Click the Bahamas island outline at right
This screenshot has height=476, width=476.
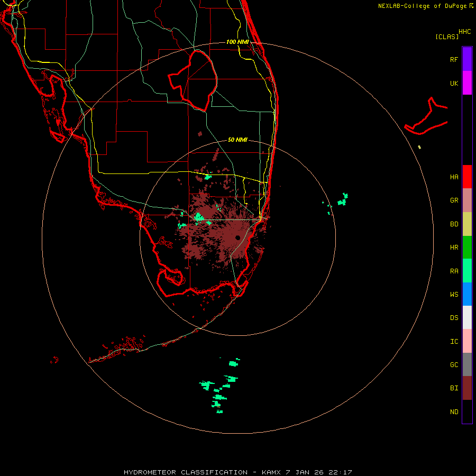tap(426, 117)
